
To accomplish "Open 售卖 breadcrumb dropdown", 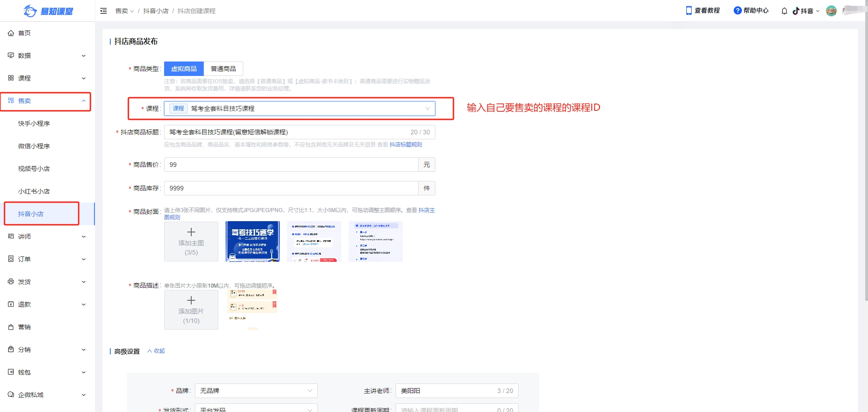I will [x=125, y=11].
